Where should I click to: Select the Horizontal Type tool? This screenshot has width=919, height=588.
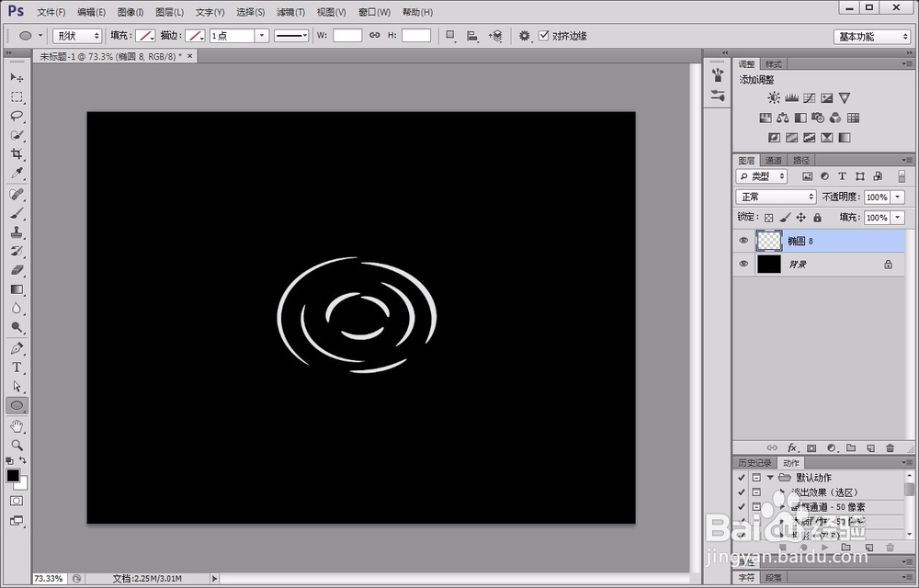17,367
